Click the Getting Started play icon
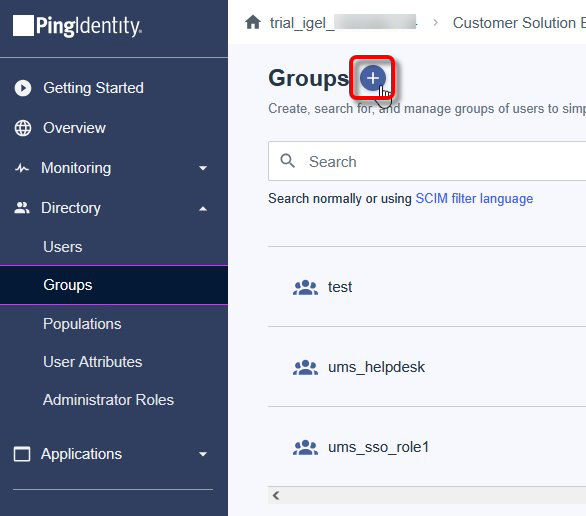Image resolution: width=586 pixels, height=516 pixels. tap(23, 88)
